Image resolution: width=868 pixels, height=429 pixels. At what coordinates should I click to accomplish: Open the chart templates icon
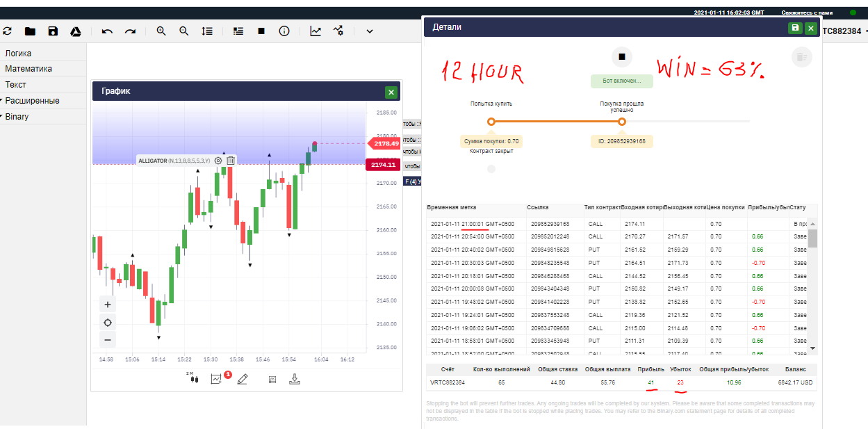pos(272,380)
